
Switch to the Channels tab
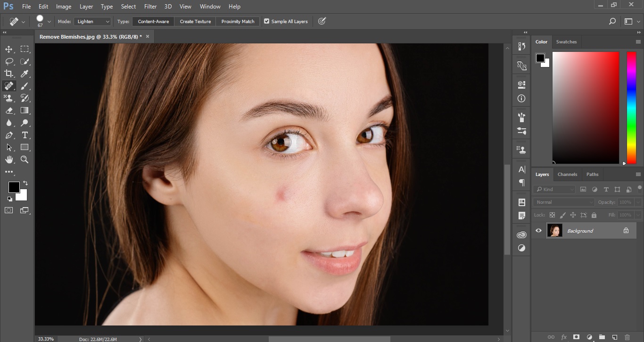click(567, 174)
